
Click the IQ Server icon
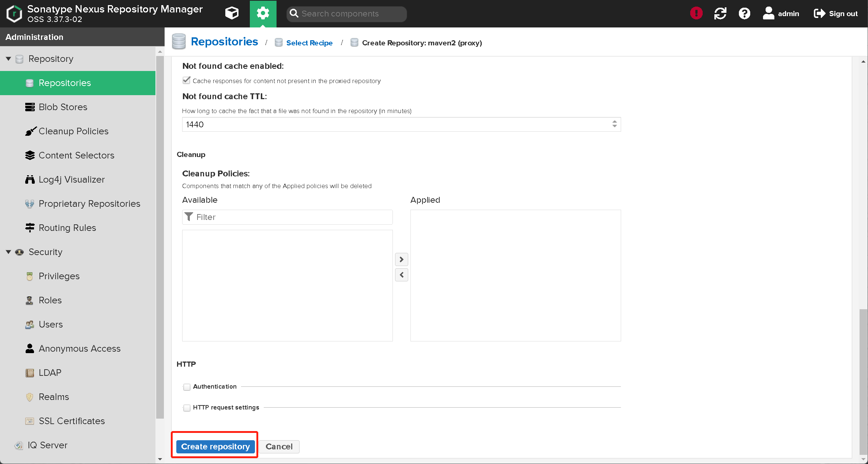click(x=18, y=445)
